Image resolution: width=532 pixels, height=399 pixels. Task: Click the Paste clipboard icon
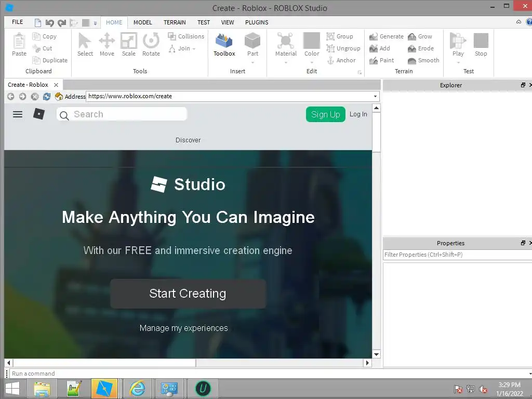coord(19,41)
